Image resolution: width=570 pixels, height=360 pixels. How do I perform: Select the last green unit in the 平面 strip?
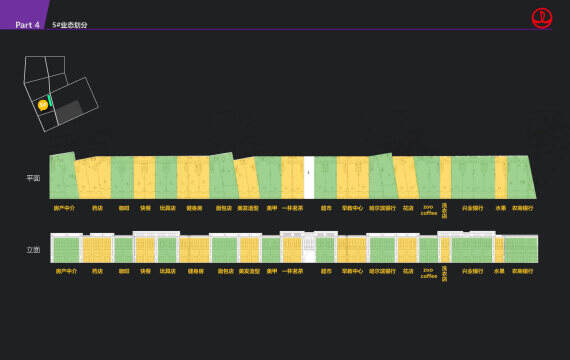point(521,177)
